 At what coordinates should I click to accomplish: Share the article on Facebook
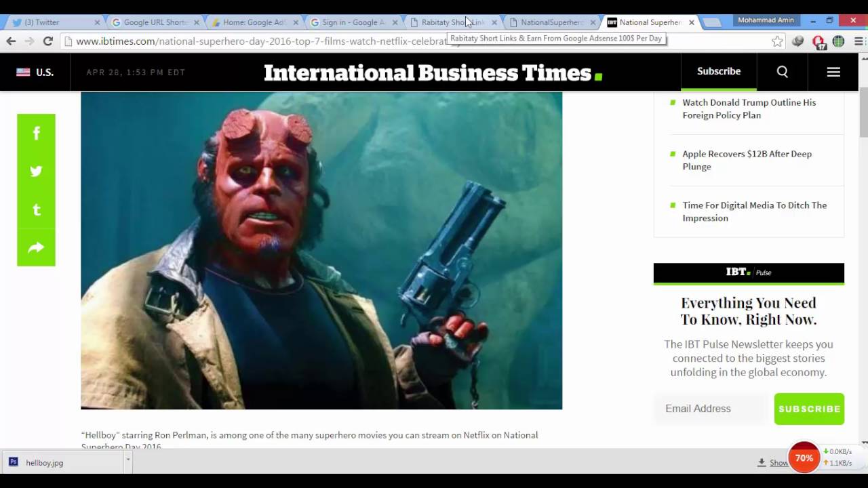(36, 133)
